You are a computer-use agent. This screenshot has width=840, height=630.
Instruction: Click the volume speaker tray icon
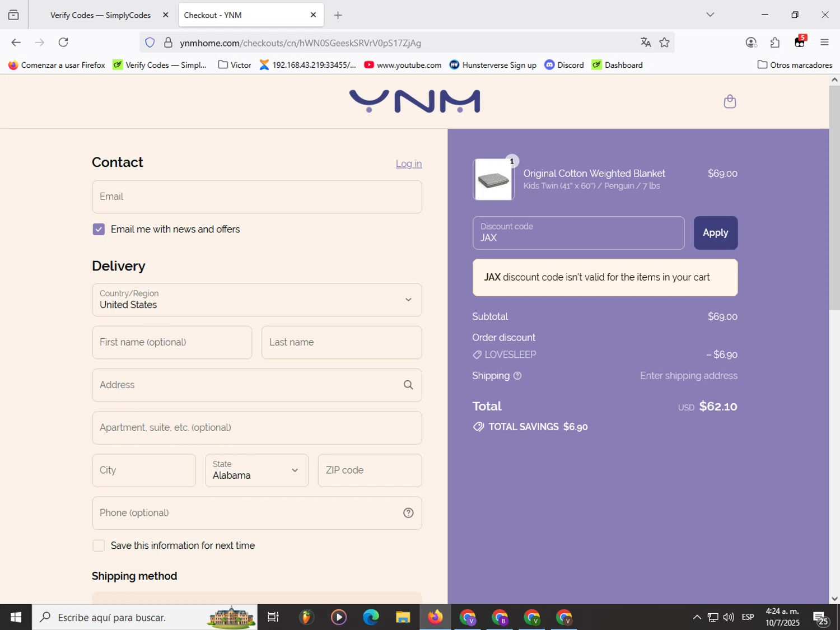[x=729, y=617]
